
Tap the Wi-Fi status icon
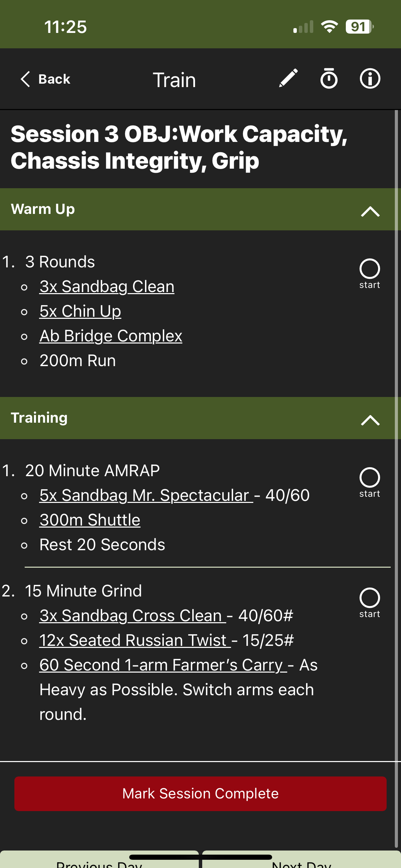coord(329,27)
